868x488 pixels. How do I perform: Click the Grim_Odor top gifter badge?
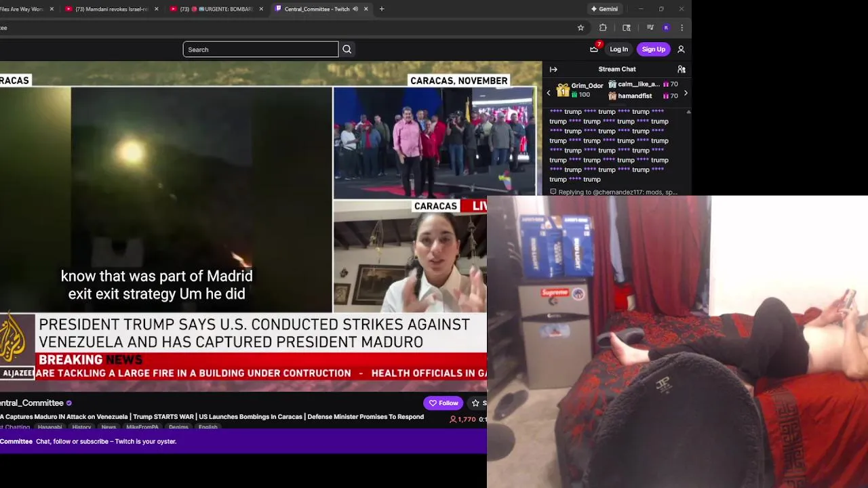563,89
